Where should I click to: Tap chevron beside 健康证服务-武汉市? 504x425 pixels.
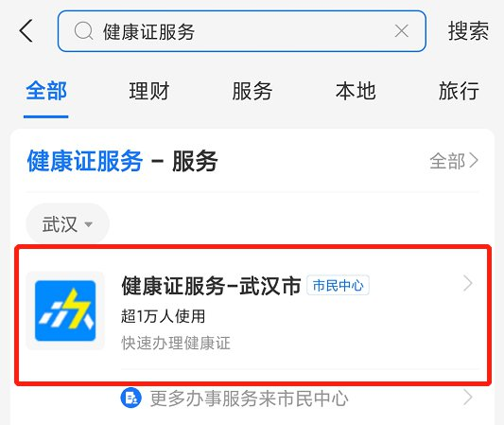pos(468,284)
